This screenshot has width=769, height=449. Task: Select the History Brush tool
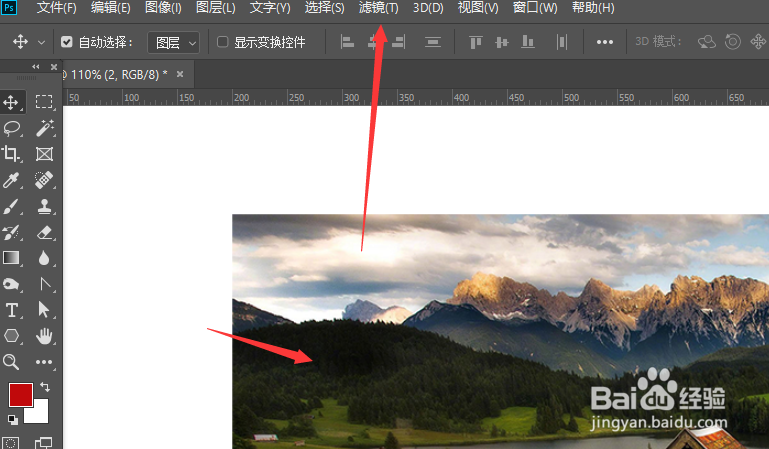point(11,232)
